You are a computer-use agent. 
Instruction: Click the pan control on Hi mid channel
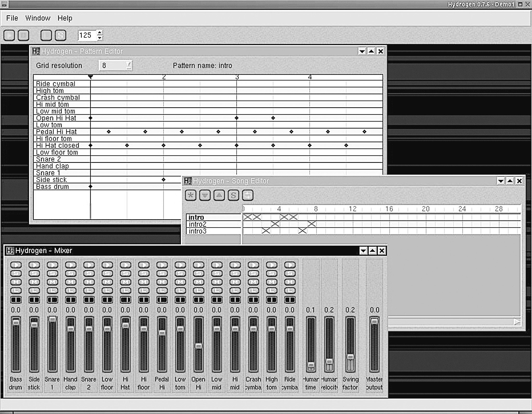pos(235,300)
